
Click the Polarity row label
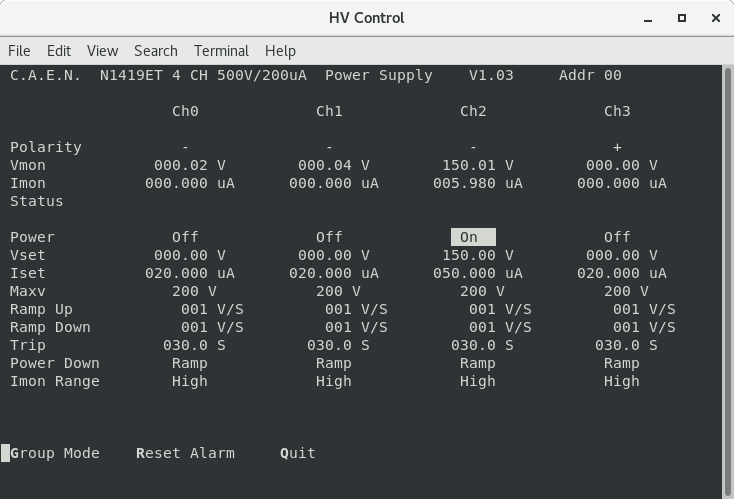coord(46,147)
